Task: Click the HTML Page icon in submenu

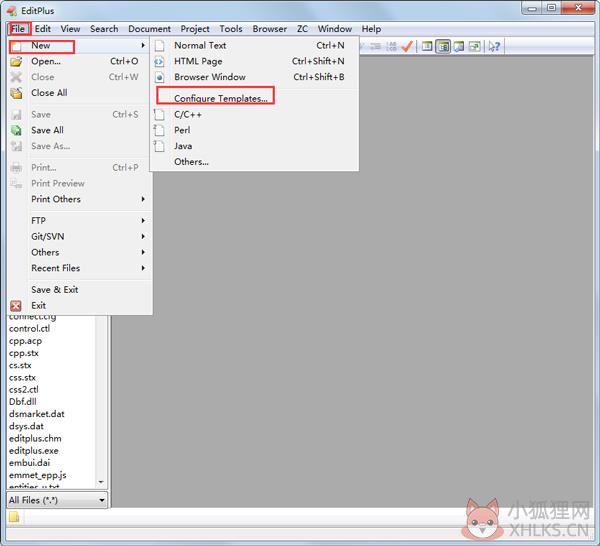Action: [x=159, y=62]
